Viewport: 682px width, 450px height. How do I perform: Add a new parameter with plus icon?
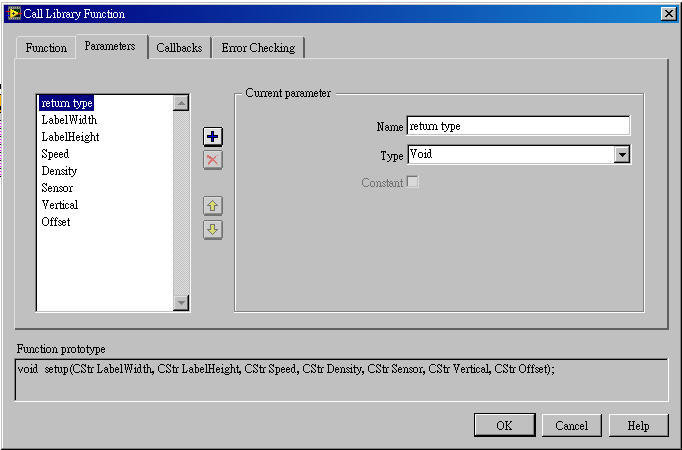(x=213, y=137)
